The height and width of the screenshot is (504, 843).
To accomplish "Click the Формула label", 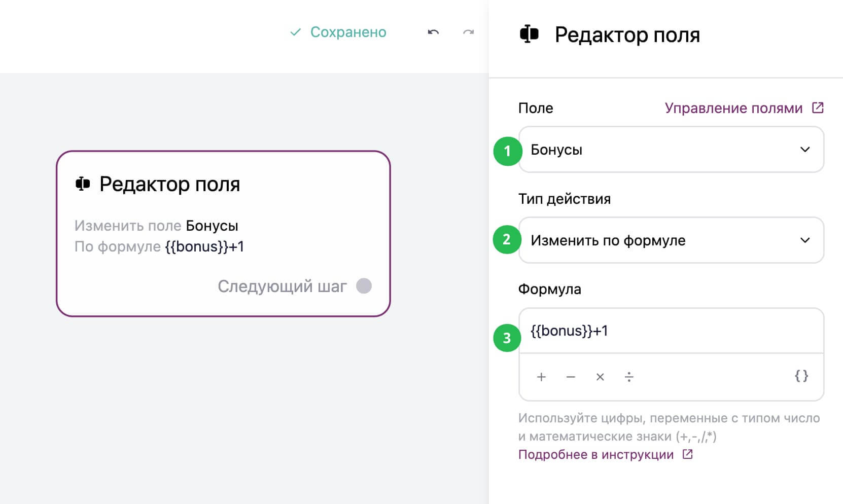I will [549, 289].
